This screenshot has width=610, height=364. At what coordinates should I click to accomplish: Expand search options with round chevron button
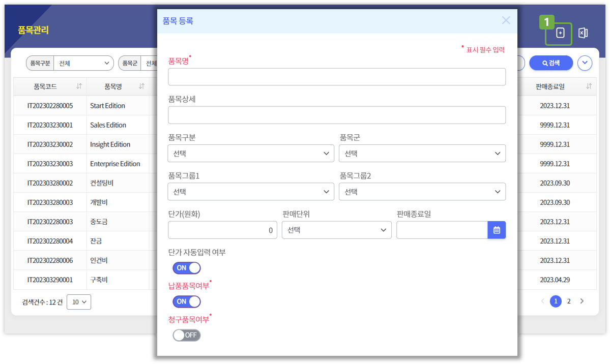(x=585, y=63)
